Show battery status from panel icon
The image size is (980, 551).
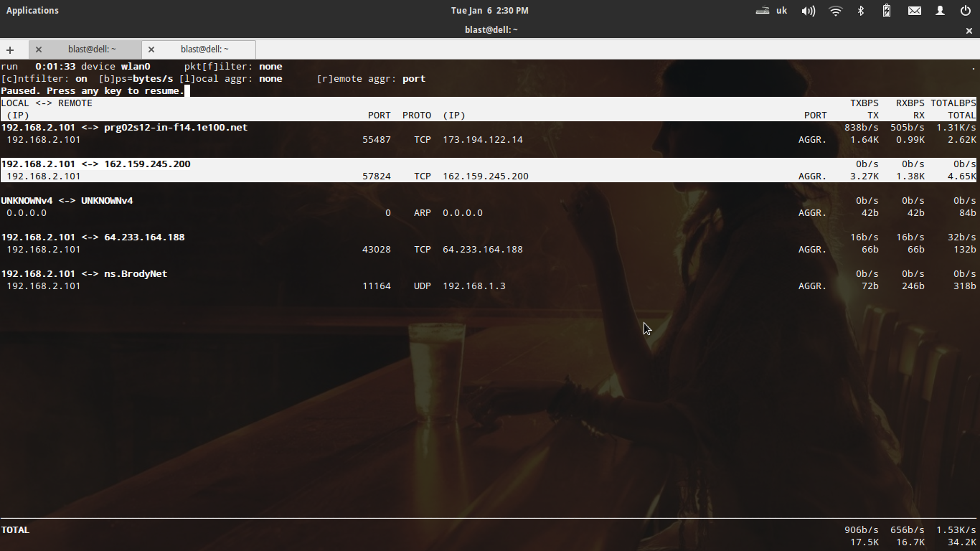tap(887, 11)
